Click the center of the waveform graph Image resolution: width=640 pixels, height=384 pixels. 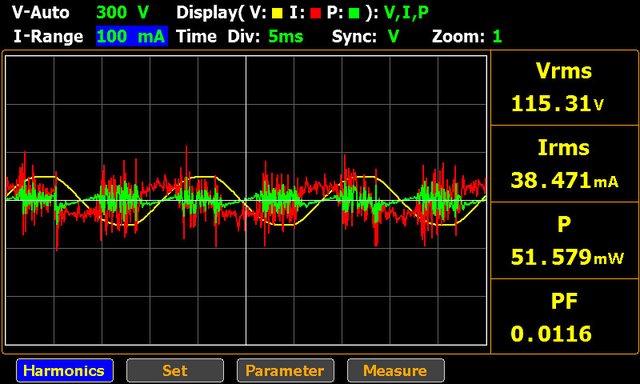[x=246, y=200]
